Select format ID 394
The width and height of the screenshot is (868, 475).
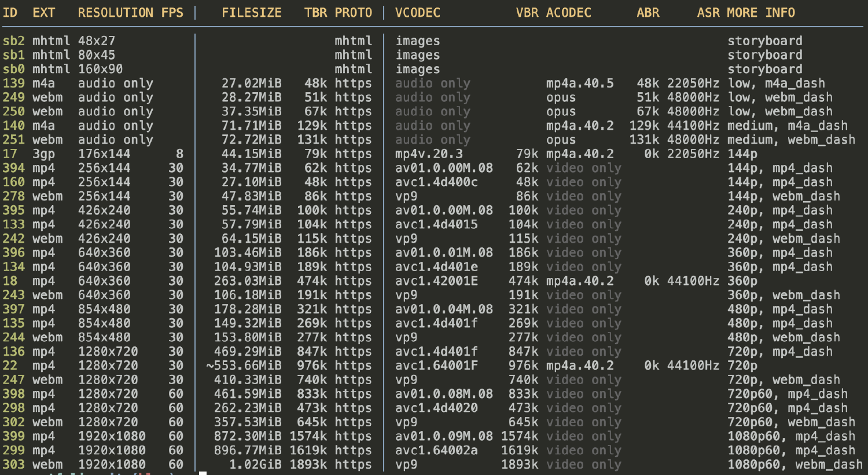(x=14, y=168)
